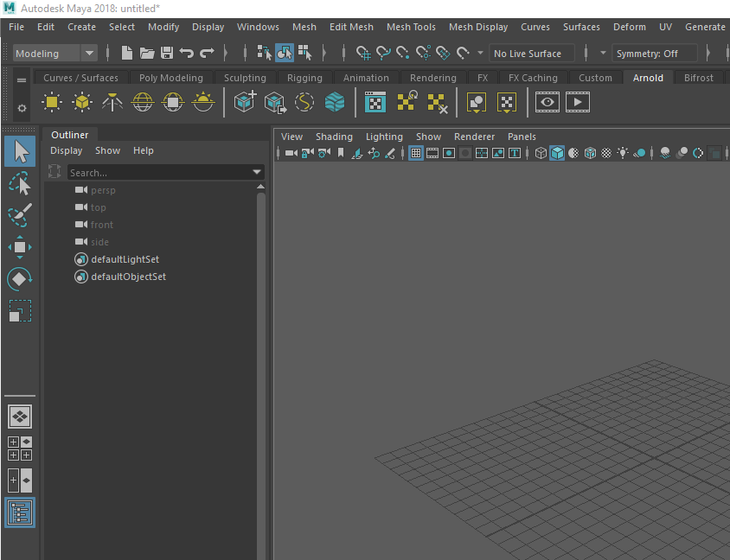Screen dimensions: 730x560
Task: Create a new scene
Action: 126,53
